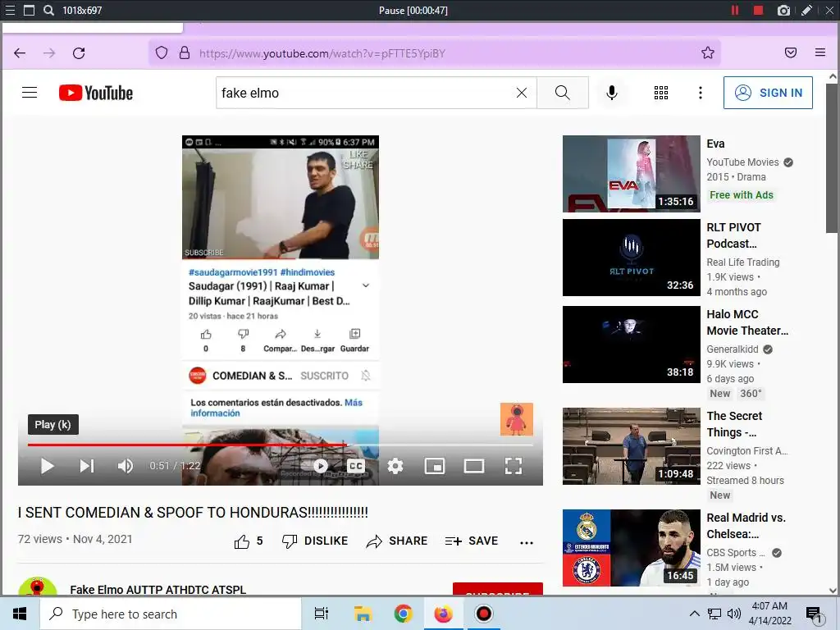The image size is (840, 630).
Task: Open the YouTube settings three-dot menu
Action: click(x=701, y=93)
